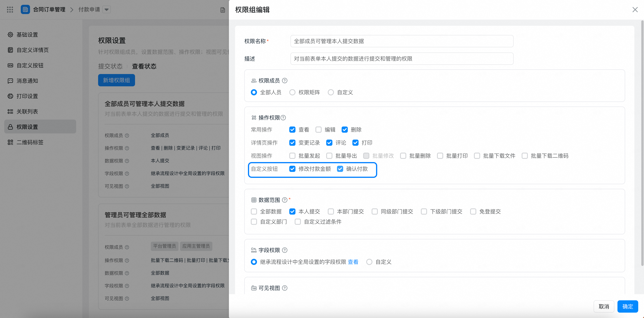Click the document icon in the top bar
Viewport: 644px width, 318px height.
click(223, 10)
